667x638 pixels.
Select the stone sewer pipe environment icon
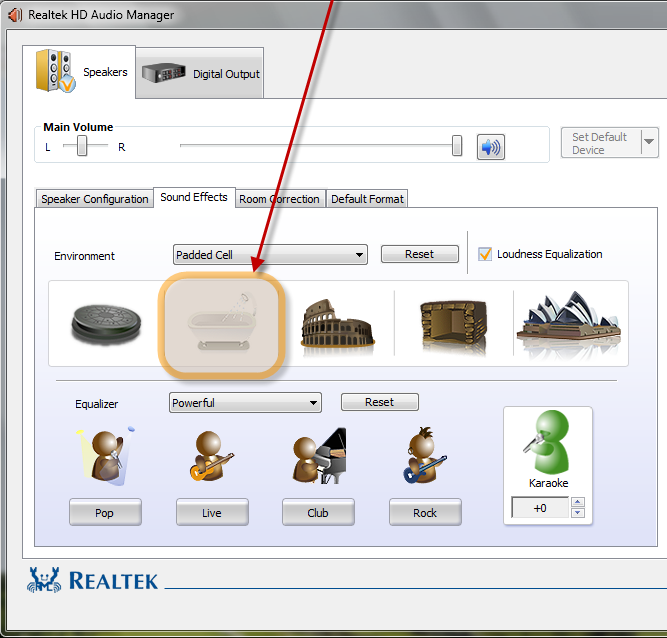[106, 324]
